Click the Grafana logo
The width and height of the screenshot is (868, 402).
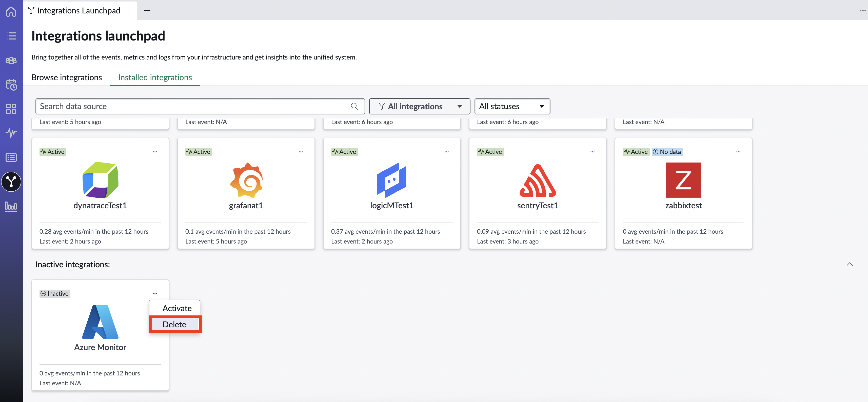tap(246, 180)
